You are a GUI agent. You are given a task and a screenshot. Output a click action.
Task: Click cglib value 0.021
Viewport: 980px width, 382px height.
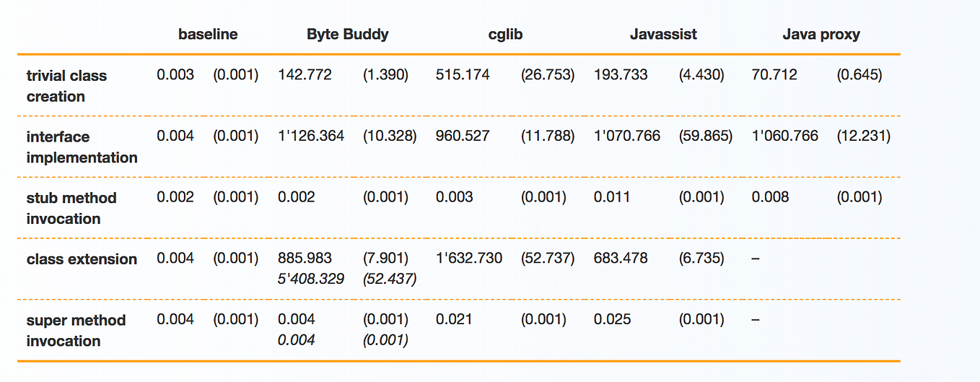(x=454, y=318)
